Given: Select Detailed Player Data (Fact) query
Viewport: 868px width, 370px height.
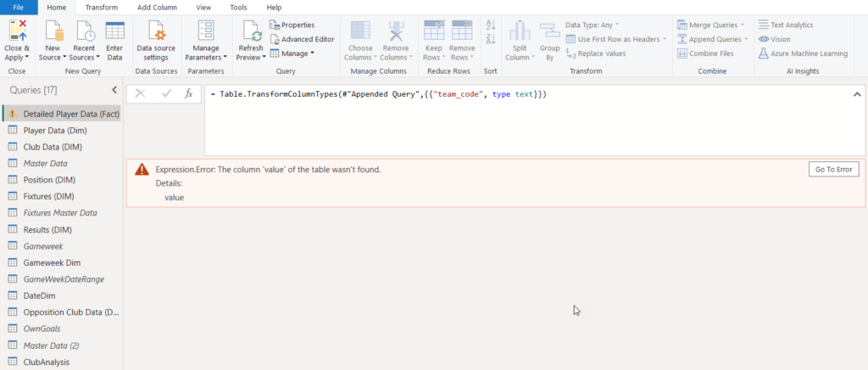Looking at the screenshot, I should [x=62, y=114].
